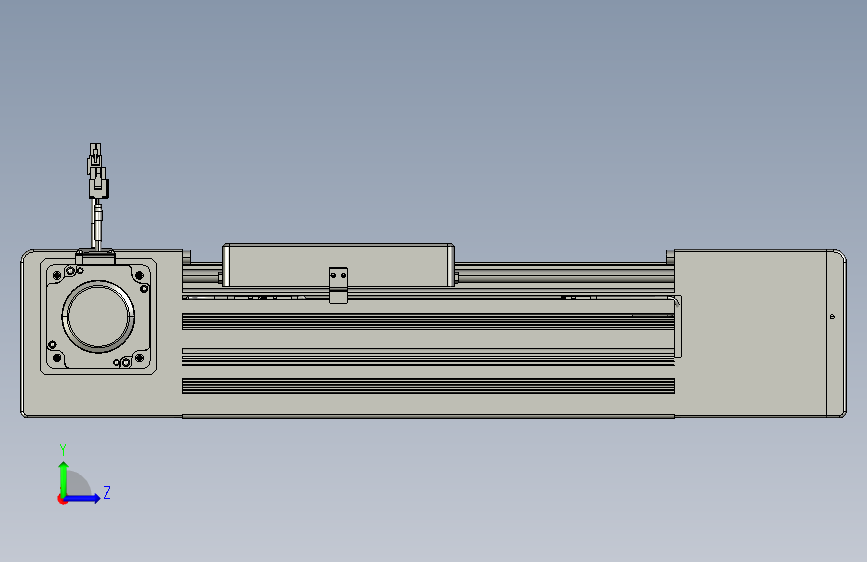Image resolution: width=867 pixels, height=562 pixels.
Task: Select the cable connector plug above motor
Action: pos(97,170)
